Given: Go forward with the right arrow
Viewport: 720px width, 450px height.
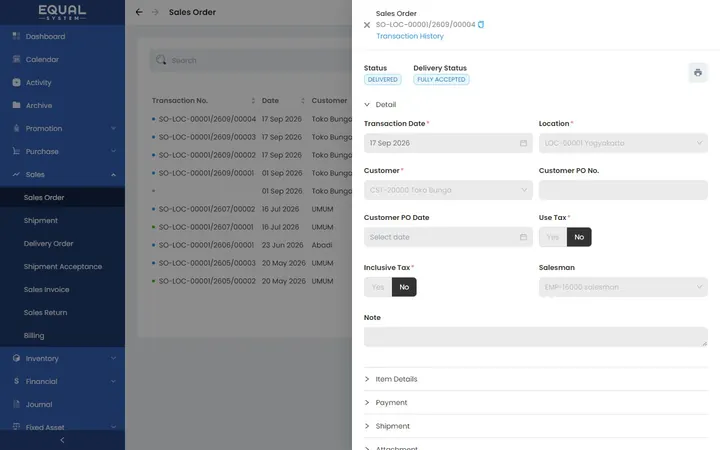Looking at the screenshot, I should 155,12.
